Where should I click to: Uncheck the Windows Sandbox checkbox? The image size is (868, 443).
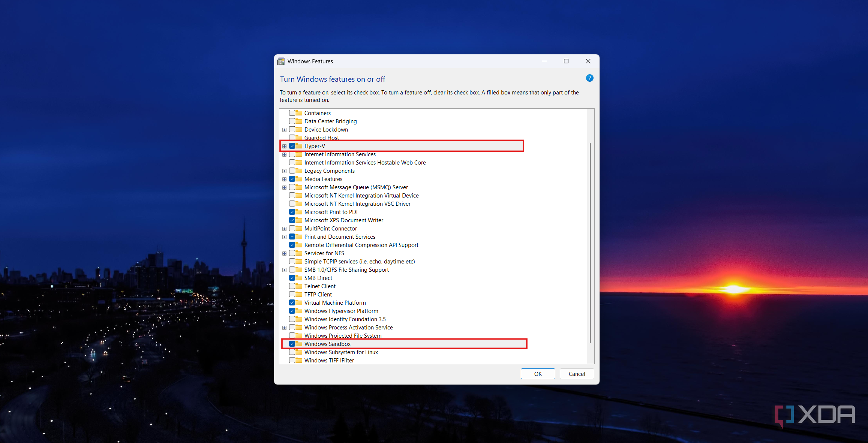pos(292,344)
